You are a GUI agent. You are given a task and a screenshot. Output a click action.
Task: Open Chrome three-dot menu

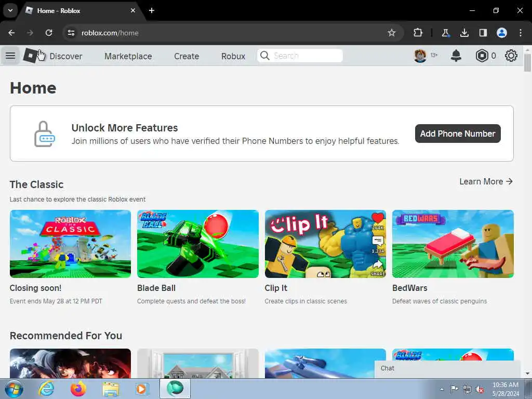tap(521, 33)
